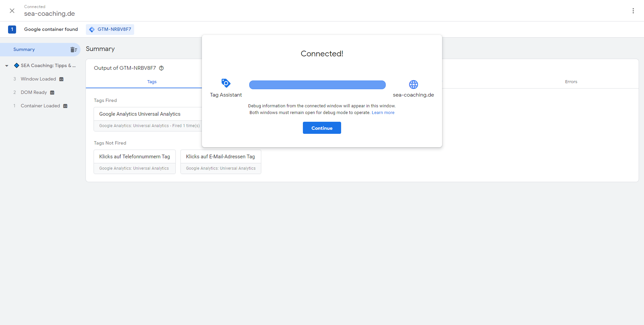Click the blue container count badge
Screen dimensions: 644x325
point(12,30)
